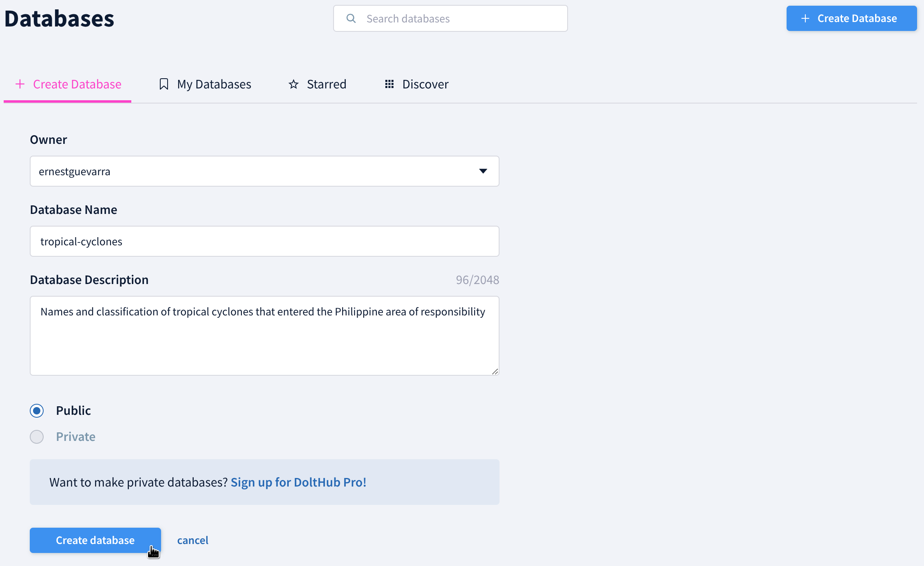Open the Starred tab

point(326,84)
